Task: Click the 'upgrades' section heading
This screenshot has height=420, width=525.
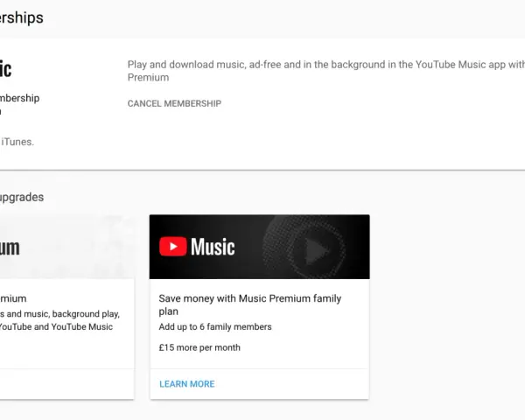Action: click(21, 197)
